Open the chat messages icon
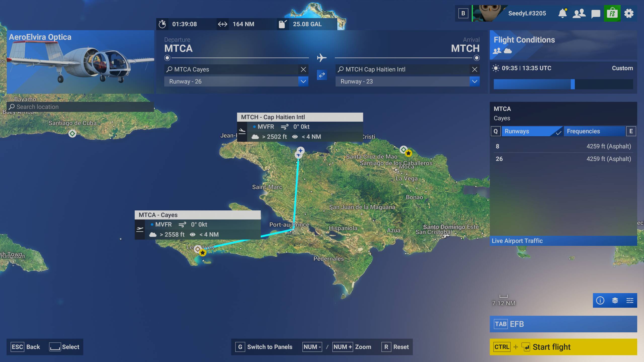 tap(595, 14)
